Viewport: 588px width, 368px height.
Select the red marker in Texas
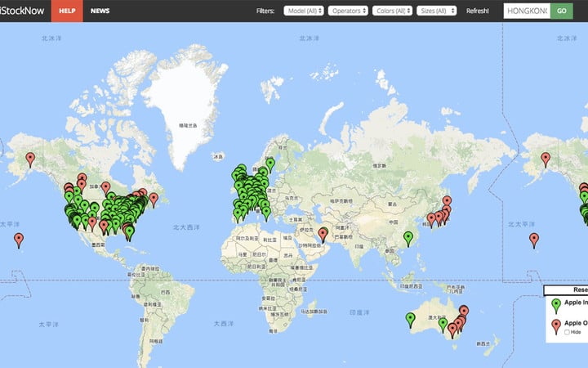point(104,227)
